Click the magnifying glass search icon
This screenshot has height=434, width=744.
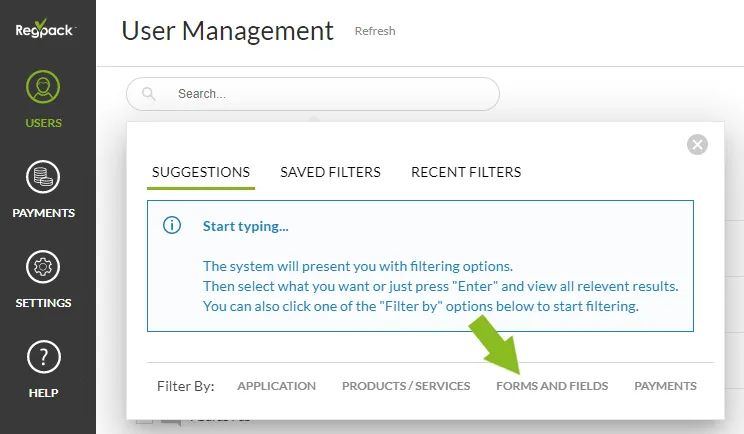149,94
